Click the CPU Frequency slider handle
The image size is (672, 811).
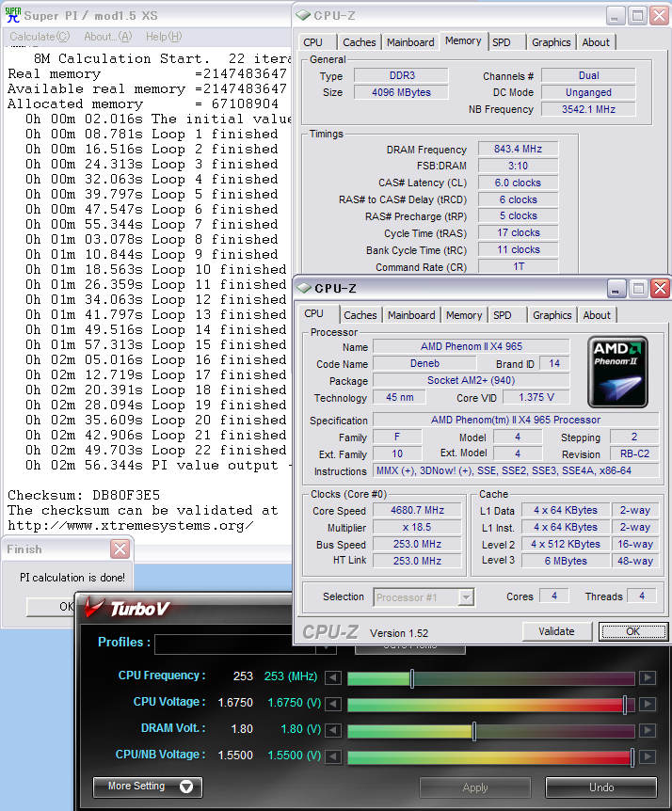click(x=412, y=678)
